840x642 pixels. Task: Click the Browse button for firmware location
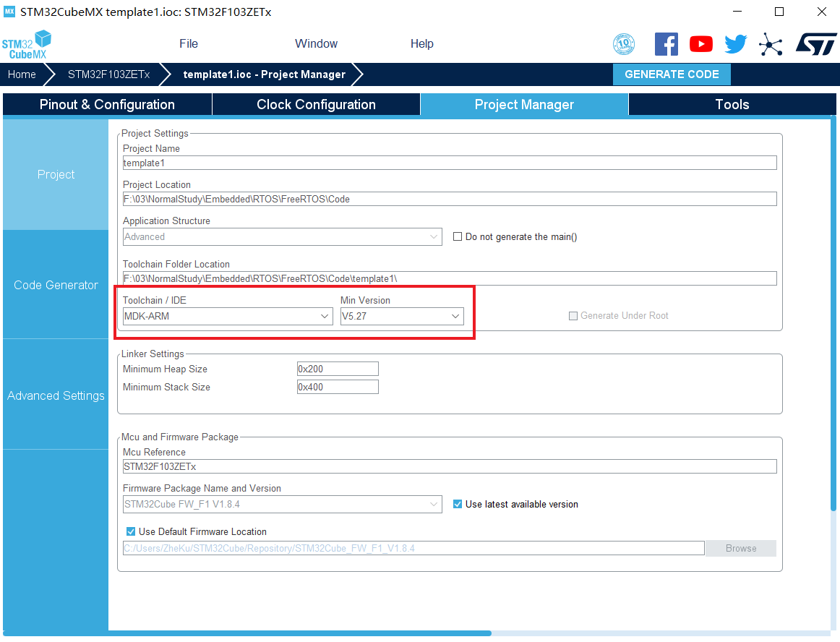coord(741,548)
